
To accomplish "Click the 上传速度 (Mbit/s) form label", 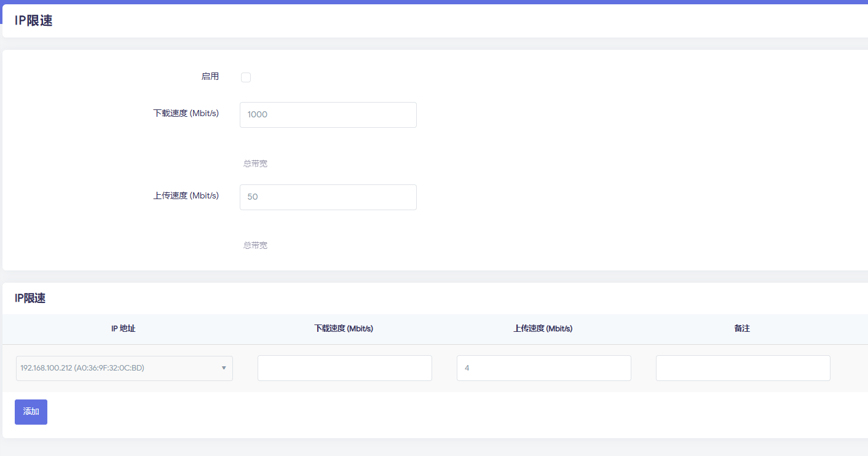I will (x=186, y=196).
